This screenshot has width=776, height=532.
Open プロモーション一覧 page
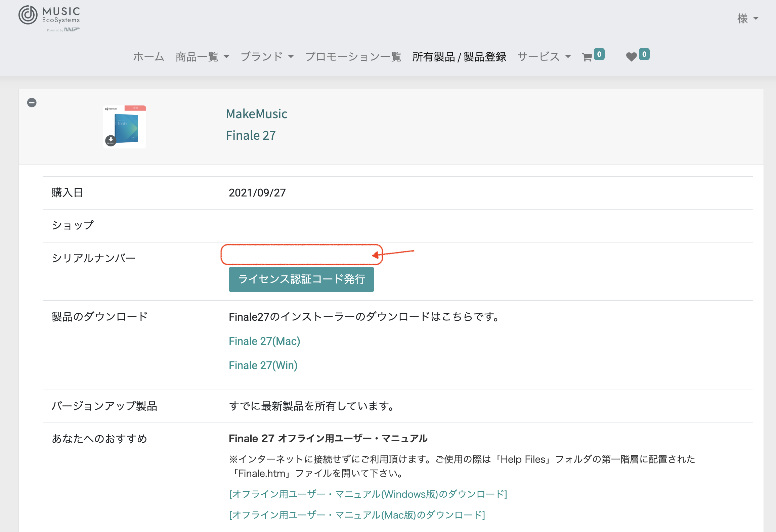(x=353, y=57)
